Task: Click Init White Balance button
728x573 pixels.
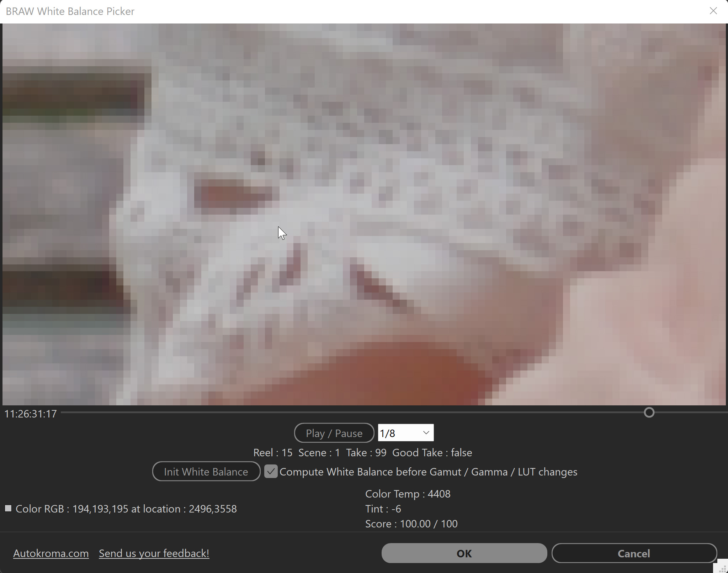Action: click(x=206, y=471)
